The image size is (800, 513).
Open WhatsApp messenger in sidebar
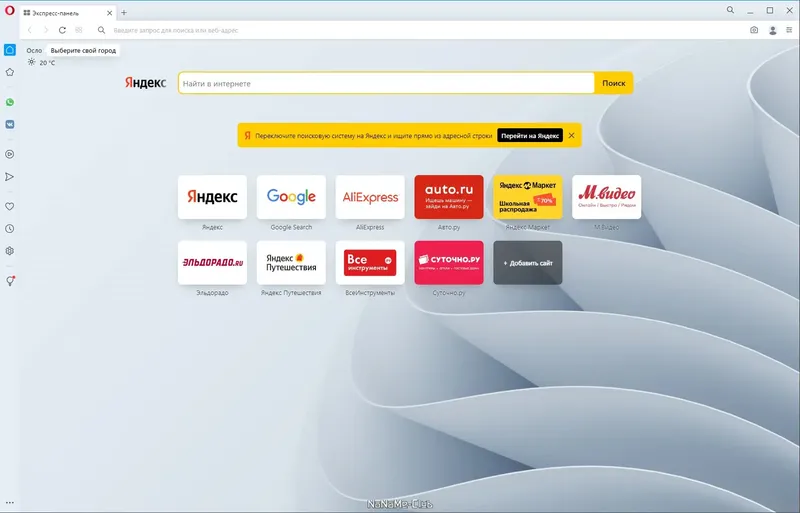10,102
